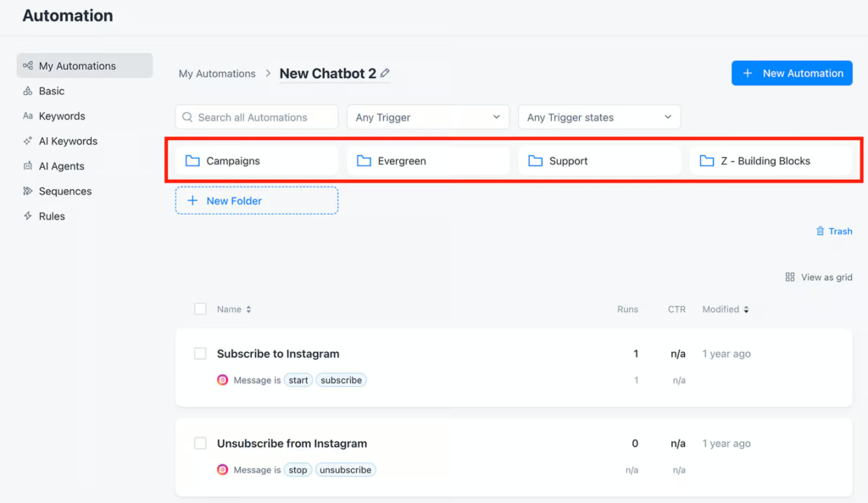Open the Any Trigger dropdown

pos(427,116)
